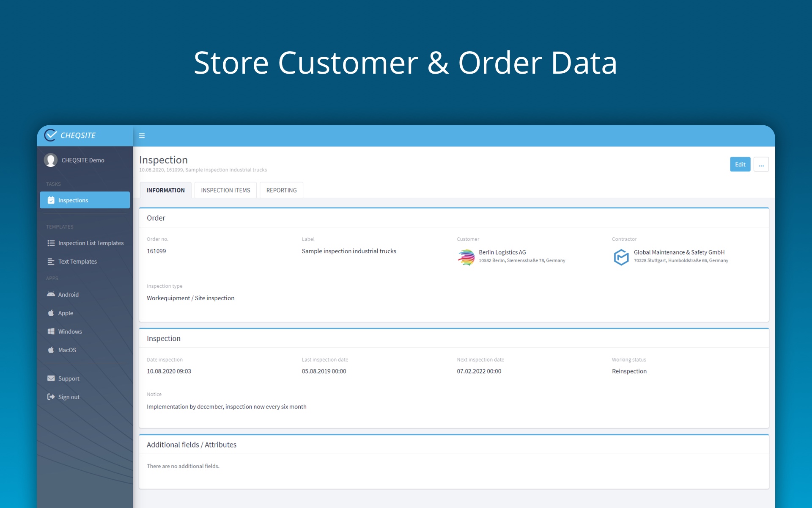
Task: Click the CHEQSITE logo icon
Action: (51, 135)
